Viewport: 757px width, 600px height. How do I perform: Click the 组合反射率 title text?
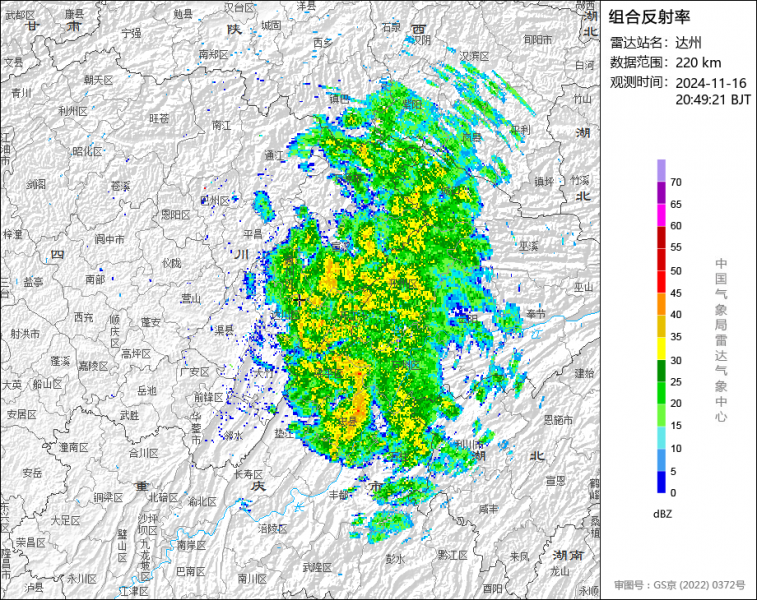(649, 16)
